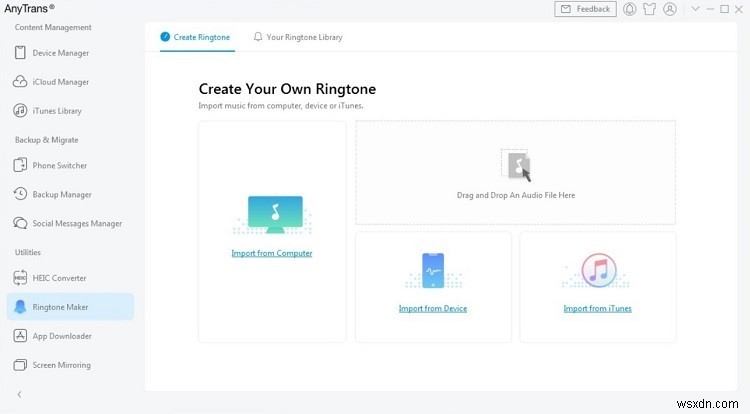
Task: Click the Import music from computer subtitle
Action: point(281,106)
